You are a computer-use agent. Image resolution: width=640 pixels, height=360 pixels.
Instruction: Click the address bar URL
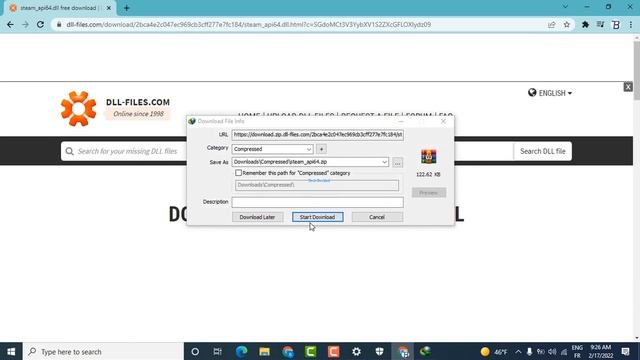(x=248, y=24)
